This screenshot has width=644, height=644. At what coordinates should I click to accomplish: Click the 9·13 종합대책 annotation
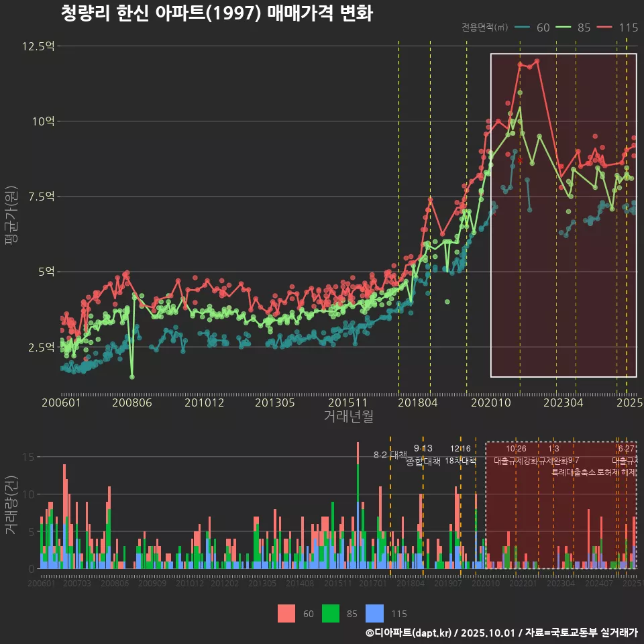[423, 455]
